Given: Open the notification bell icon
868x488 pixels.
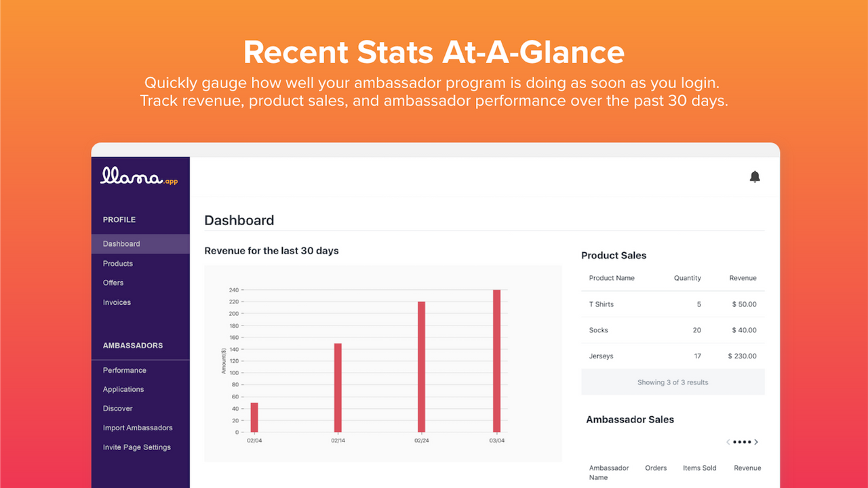Looking at the screenshot, I should pyautogui.click(x=755, y=176).
